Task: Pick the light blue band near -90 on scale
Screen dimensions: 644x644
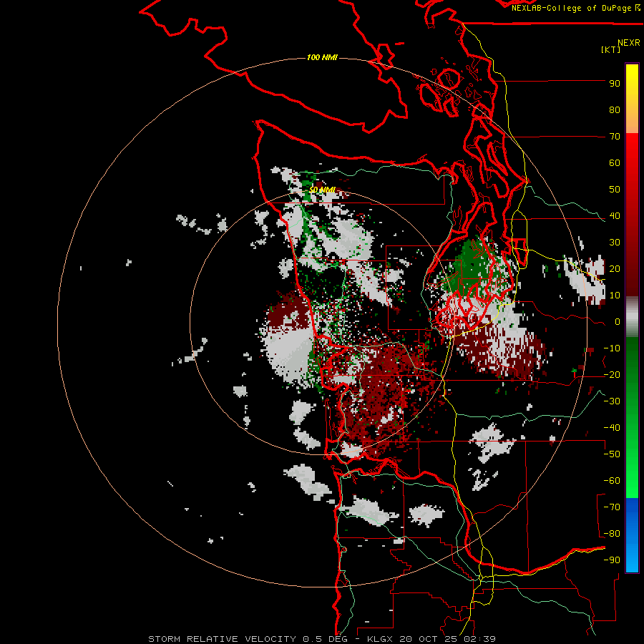Action: coord(632,560)
